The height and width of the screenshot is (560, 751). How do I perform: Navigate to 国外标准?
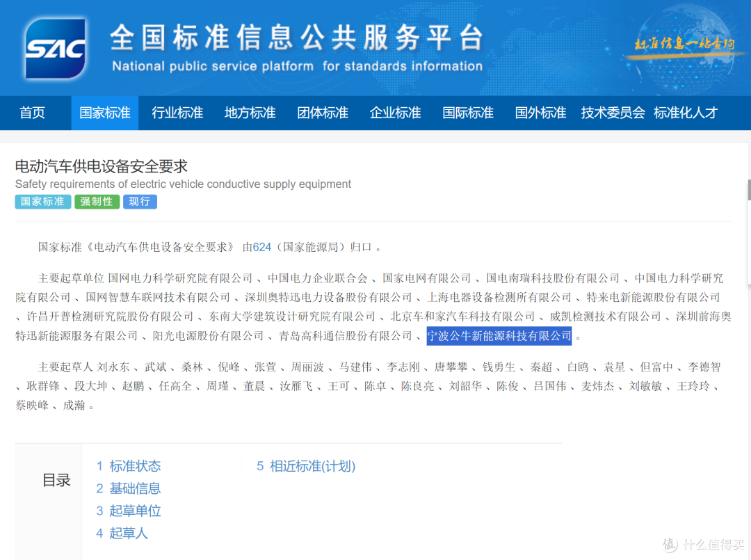(x=540, y=113)
